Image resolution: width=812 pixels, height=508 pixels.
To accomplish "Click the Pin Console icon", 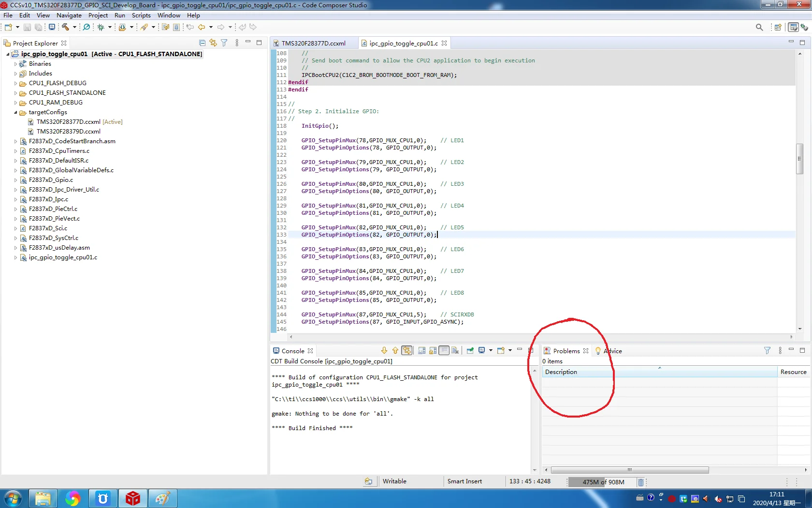I will (x=470, y=351).
